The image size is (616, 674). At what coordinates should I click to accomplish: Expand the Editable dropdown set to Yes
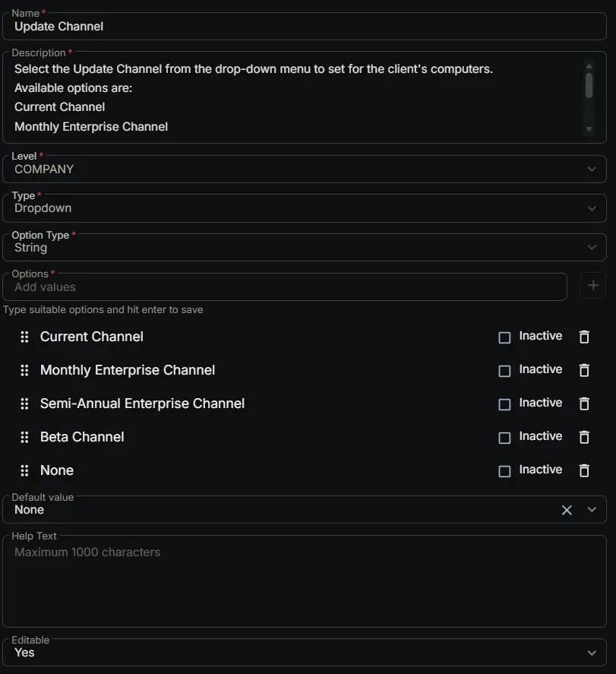(x=304, y=652)
